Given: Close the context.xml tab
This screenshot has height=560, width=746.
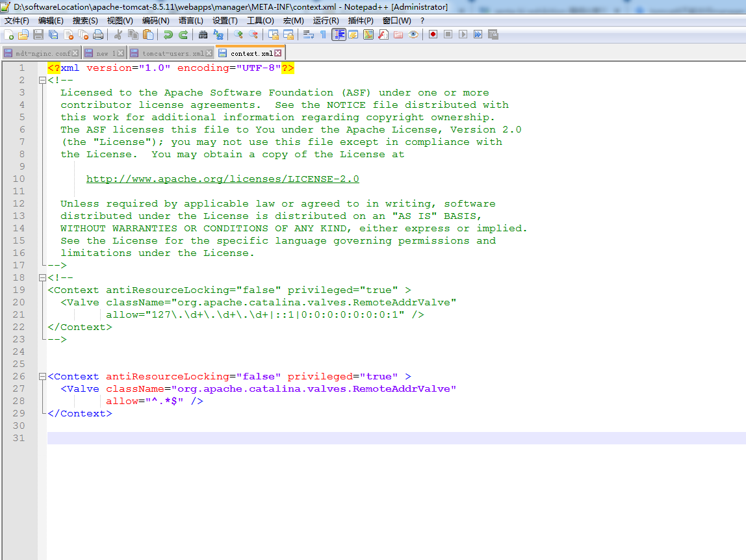Looking at the screenshot, I should click(278, 53).
